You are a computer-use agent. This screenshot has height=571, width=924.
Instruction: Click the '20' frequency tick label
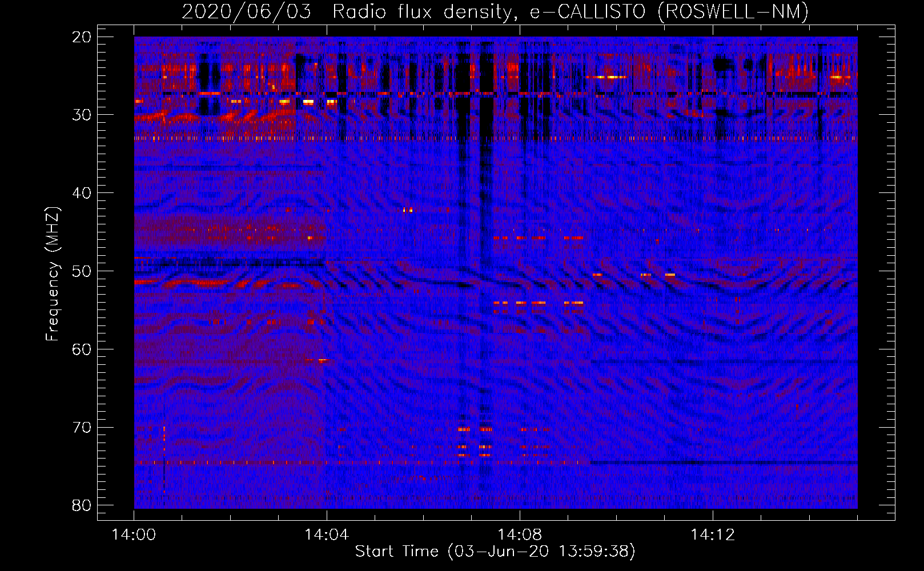pos(82,37)
